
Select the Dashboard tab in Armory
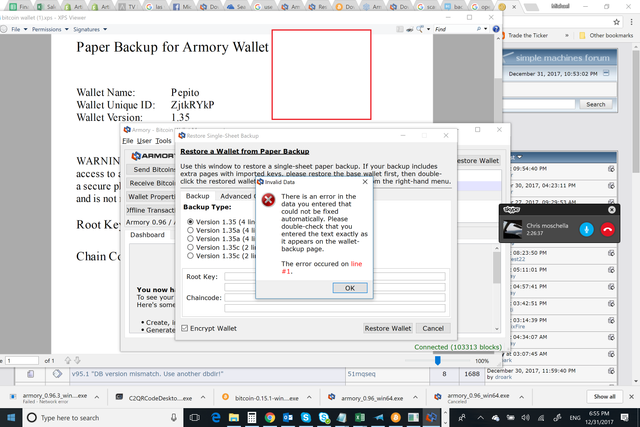click(147, 235)
